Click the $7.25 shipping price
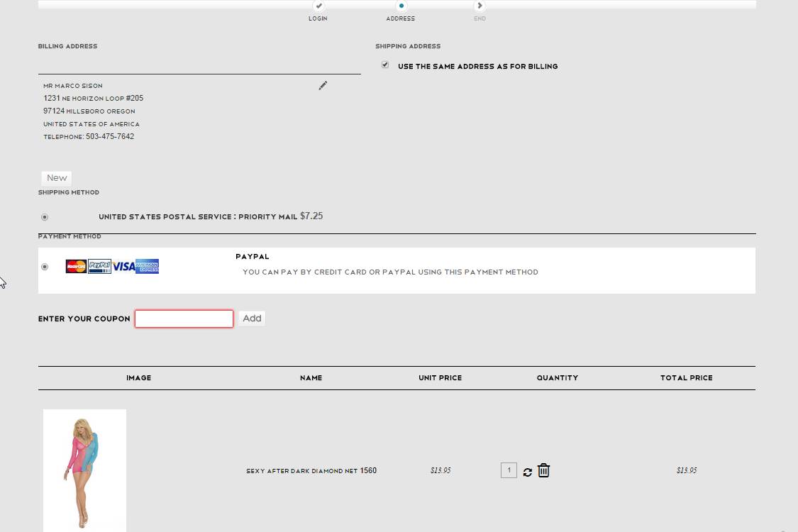Image resolution: width=798 pixels, height=532 pixels. [311, 216]
